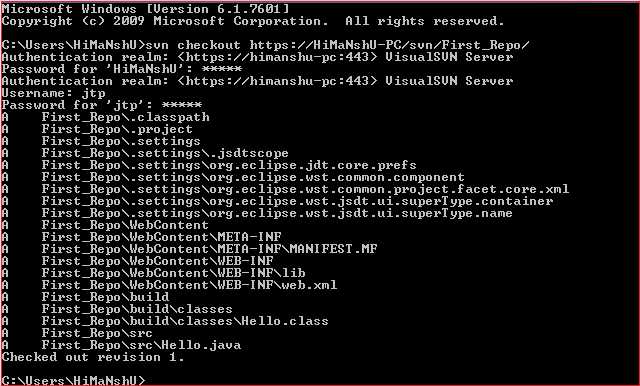Click the org.eclipse.wst.common.component line

[233, 177]
